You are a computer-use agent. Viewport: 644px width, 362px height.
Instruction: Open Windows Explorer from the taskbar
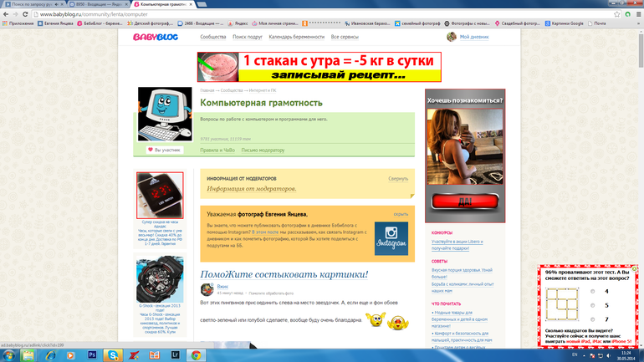(x=28, y=355)
